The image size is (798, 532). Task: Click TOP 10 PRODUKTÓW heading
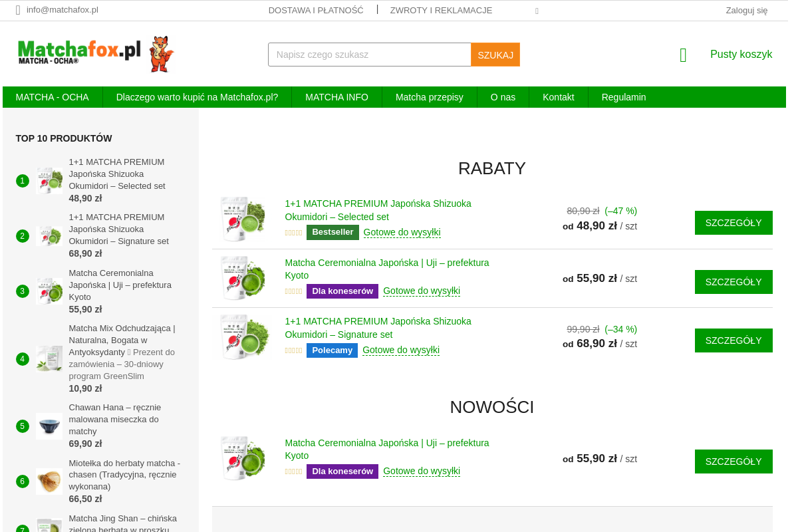tap(64, 138)
